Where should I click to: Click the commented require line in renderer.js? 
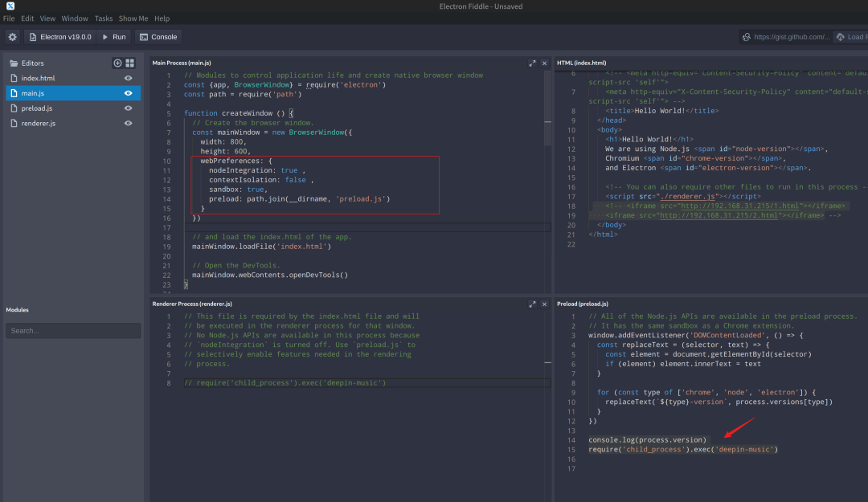point(285,383)
